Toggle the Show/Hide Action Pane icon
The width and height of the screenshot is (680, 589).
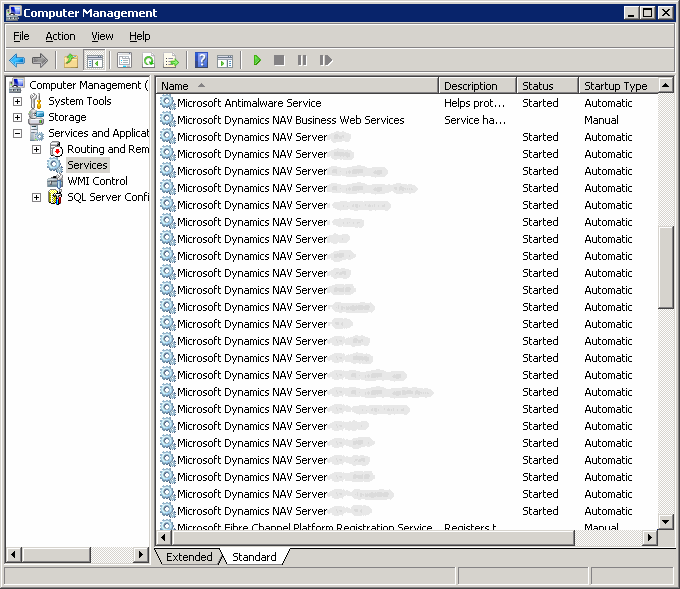[x=225, y=60]
